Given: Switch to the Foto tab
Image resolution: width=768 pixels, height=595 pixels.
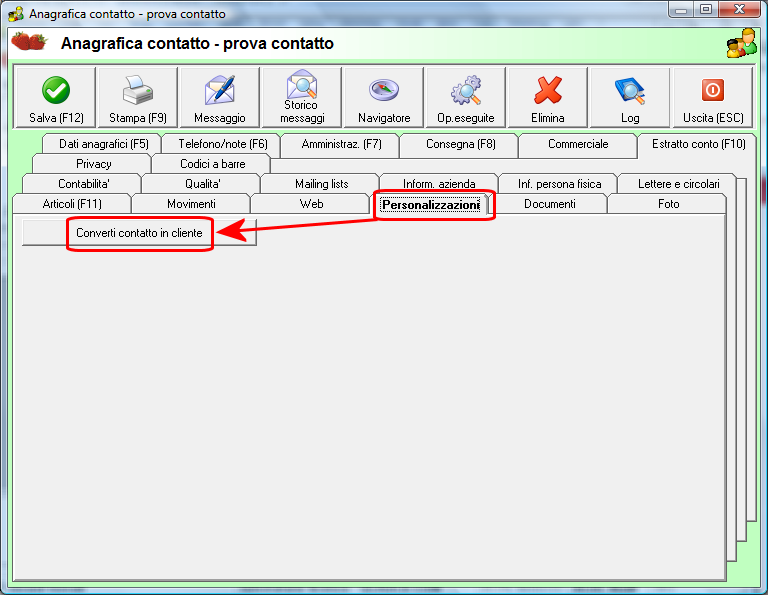Looking at the screenshot, I should tap(668, 204).
